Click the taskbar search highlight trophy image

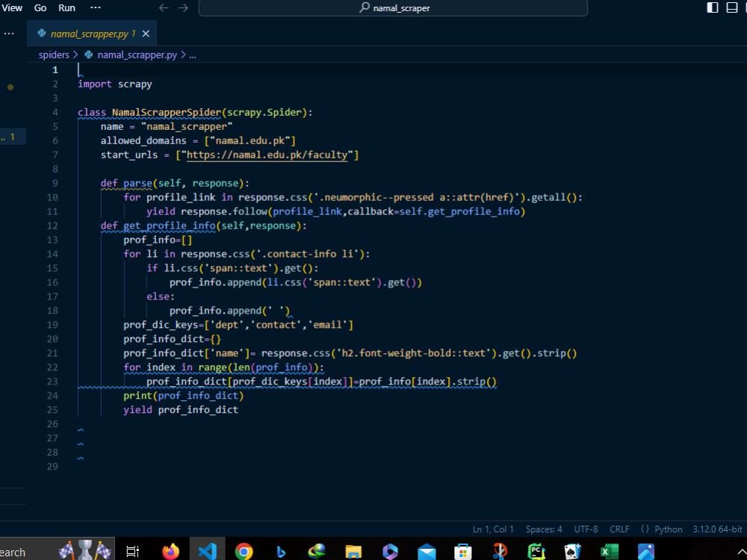(x=85, y=550)
